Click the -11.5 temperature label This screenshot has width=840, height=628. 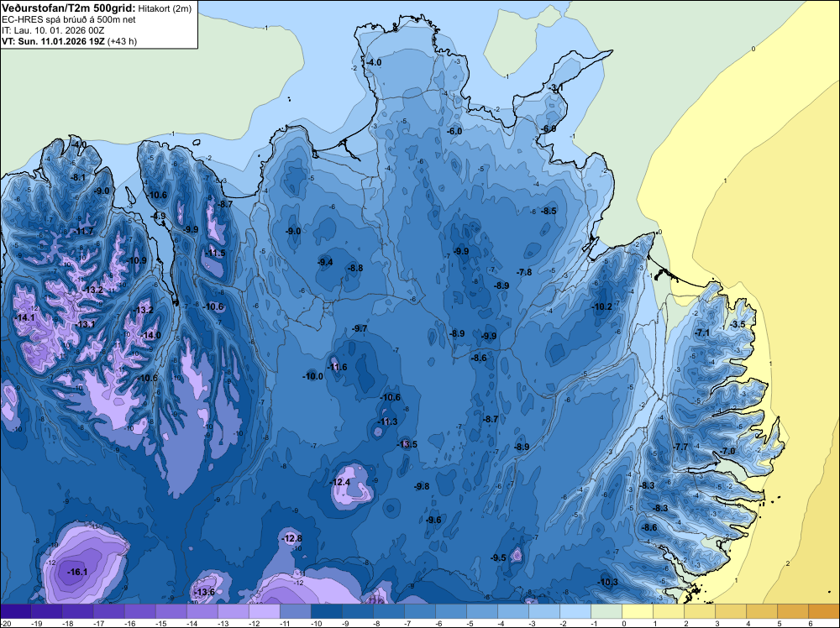tap(215, 253)
